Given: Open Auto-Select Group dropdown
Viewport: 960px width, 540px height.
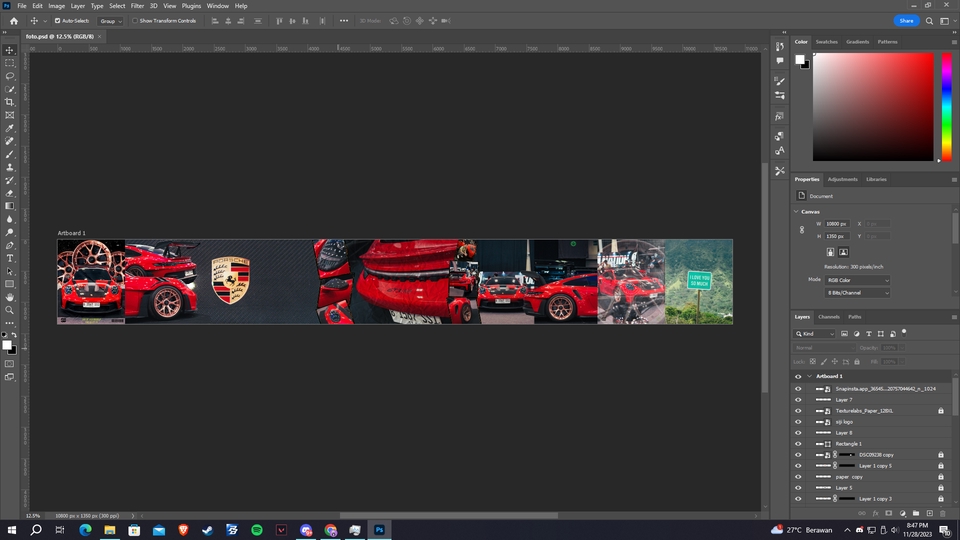Looking at the screenshot, I should tap(110, 21).
